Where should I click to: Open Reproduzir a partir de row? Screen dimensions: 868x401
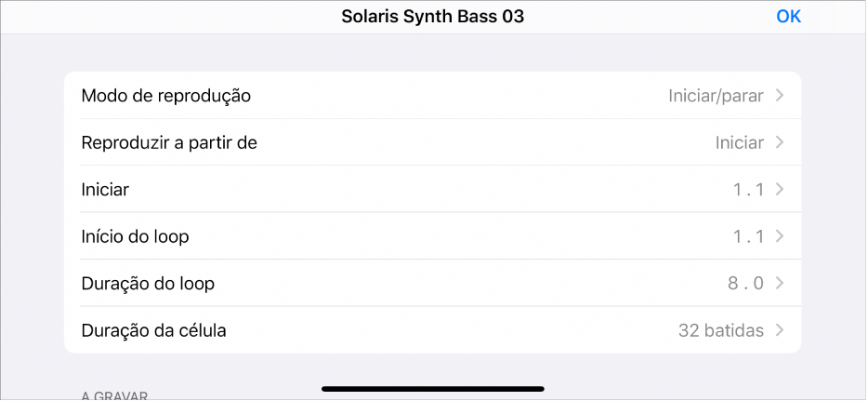[169, 143]
